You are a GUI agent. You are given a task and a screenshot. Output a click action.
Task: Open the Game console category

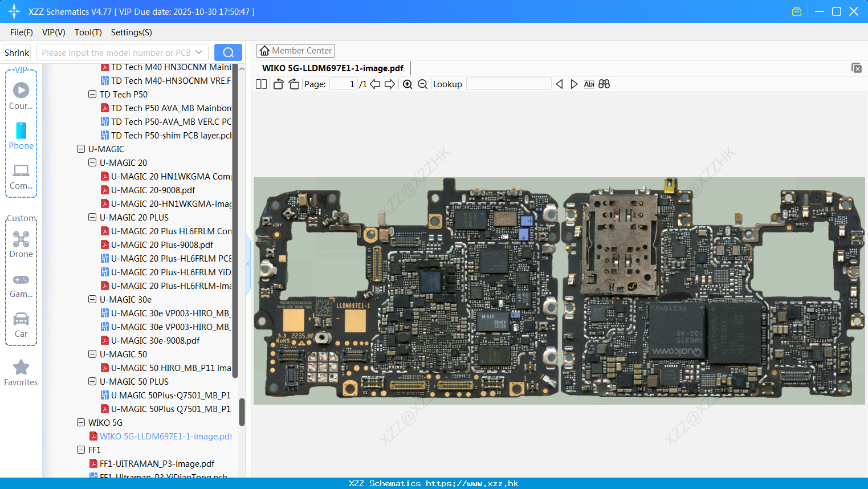point(21,285)
